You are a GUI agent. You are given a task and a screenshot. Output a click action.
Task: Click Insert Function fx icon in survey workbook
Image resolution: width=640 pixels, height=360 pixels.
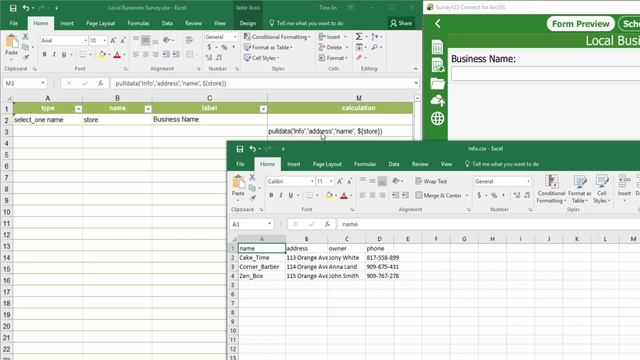tap(100, 83)
